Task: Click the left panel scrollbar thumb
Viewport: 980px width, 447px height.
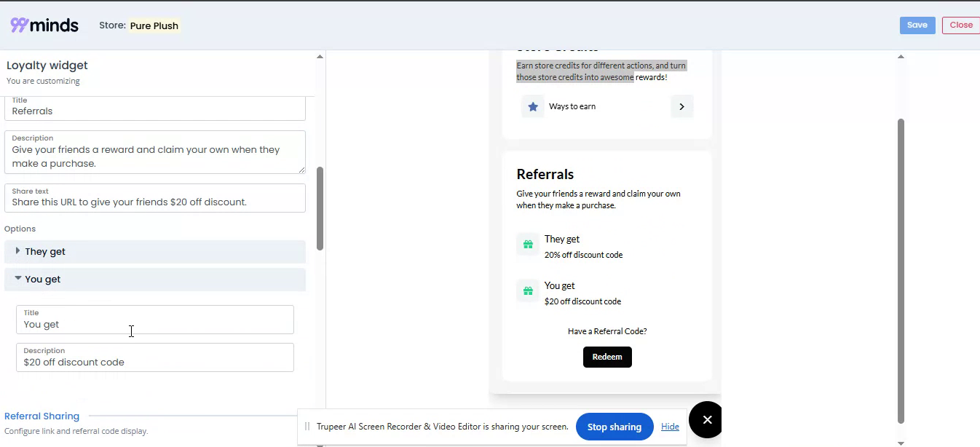Action: point(320,208)
